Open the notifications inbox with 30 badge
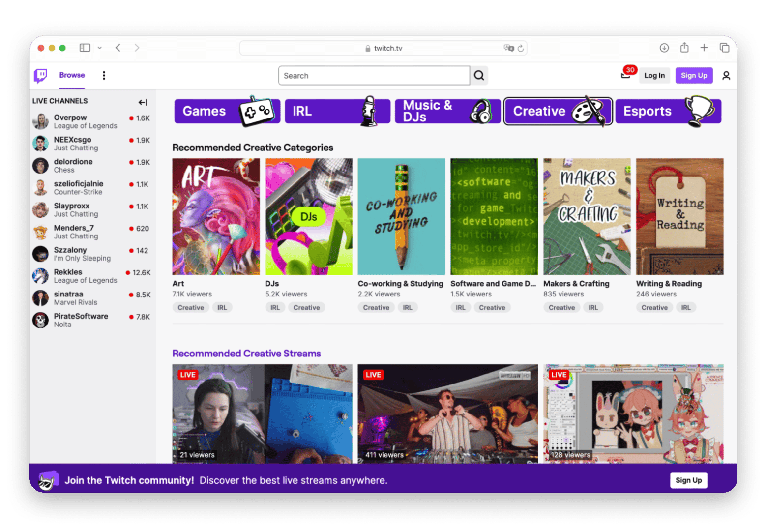The height and width of the screenshot is (532, 767). click(626, 75)
